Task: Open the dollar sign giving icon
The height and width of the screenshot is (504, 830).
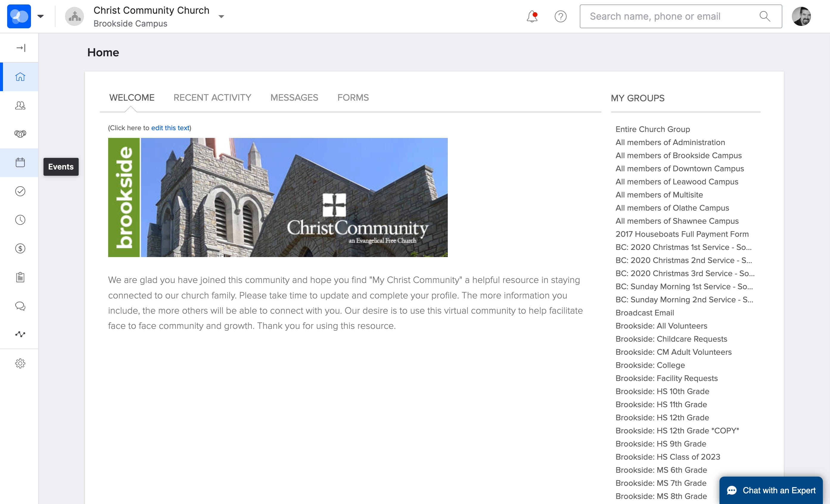Action: coord(20,249)
